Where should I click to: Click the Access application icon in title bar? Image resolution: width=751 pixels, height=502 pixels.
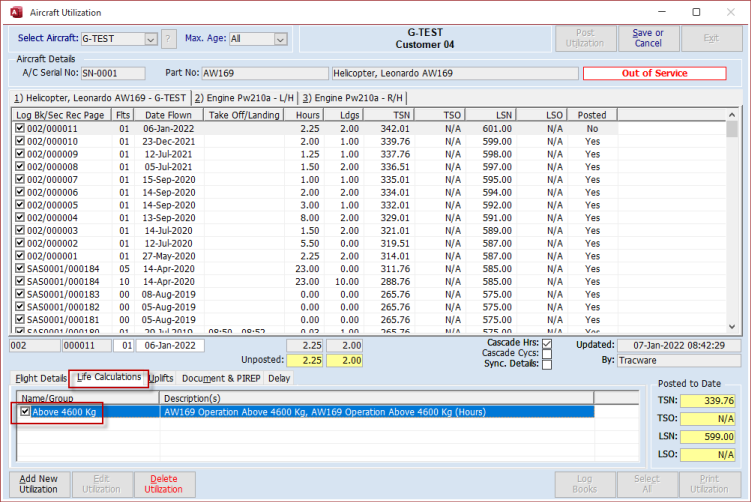coord(17,12)
